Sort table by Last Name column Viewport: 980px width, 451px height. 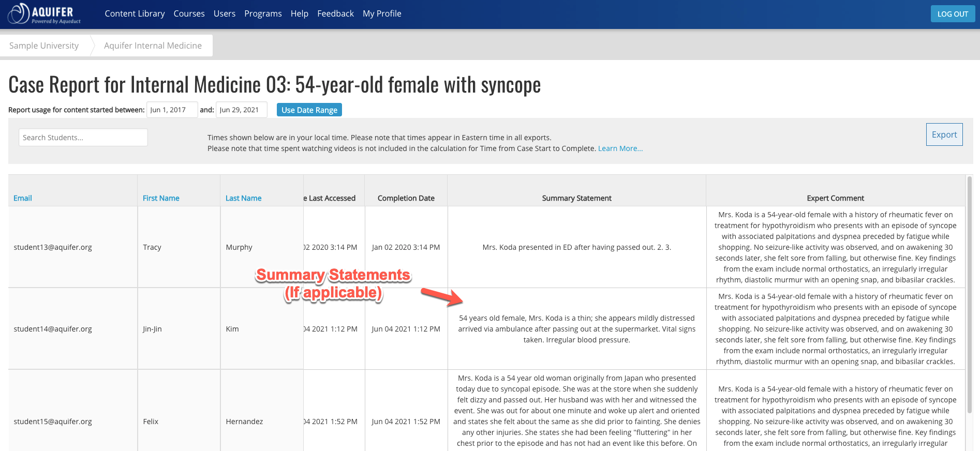pyautogui.click(x=243, y=198)
